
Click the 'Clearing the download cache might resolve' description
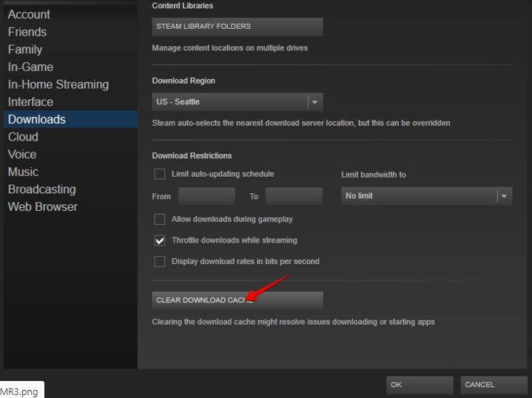293,322
